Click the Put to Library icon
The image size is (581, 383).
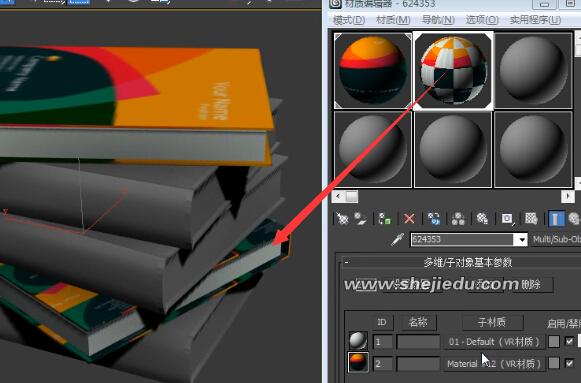(482, 219)
